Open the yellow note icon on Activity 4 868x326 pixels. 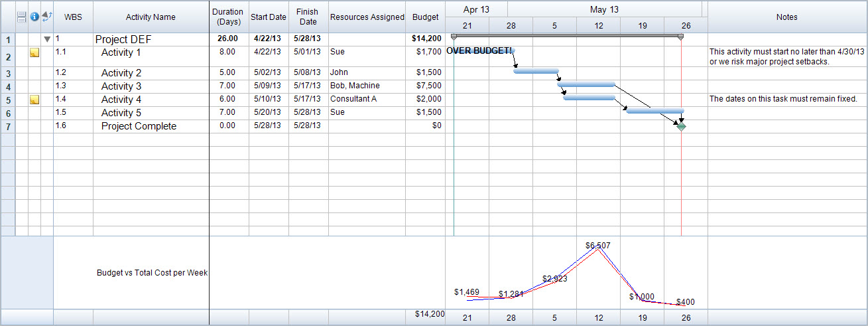[x=34, y=100]
